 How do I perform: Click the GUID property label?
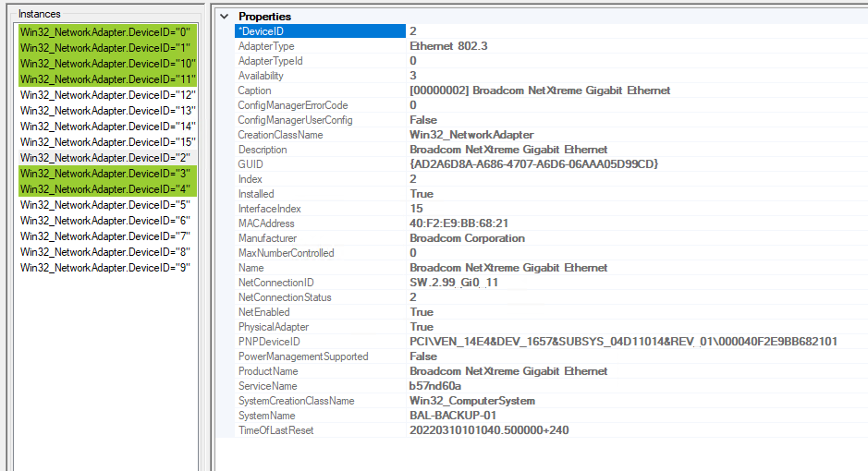[251, 164]
